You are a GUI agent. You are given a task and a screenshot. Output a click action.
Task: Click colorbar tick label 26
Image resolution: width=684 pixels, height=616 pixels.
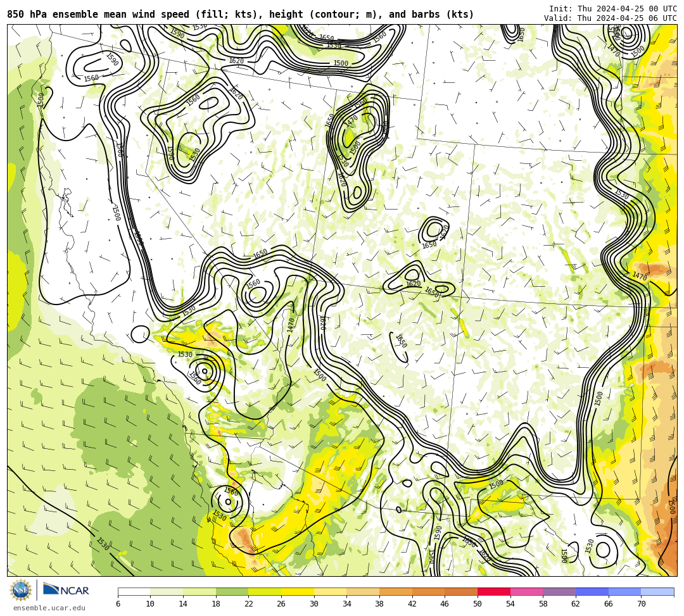[x=281, y=604]
